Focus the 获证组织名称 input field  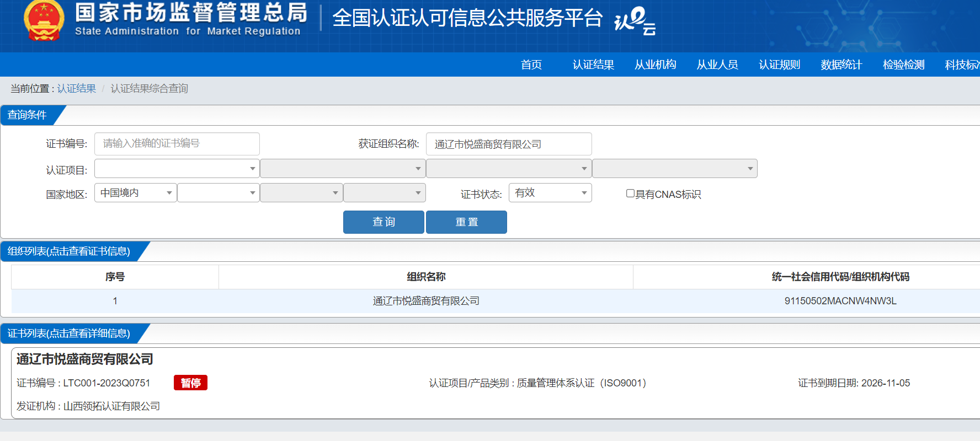click(509, 144)
